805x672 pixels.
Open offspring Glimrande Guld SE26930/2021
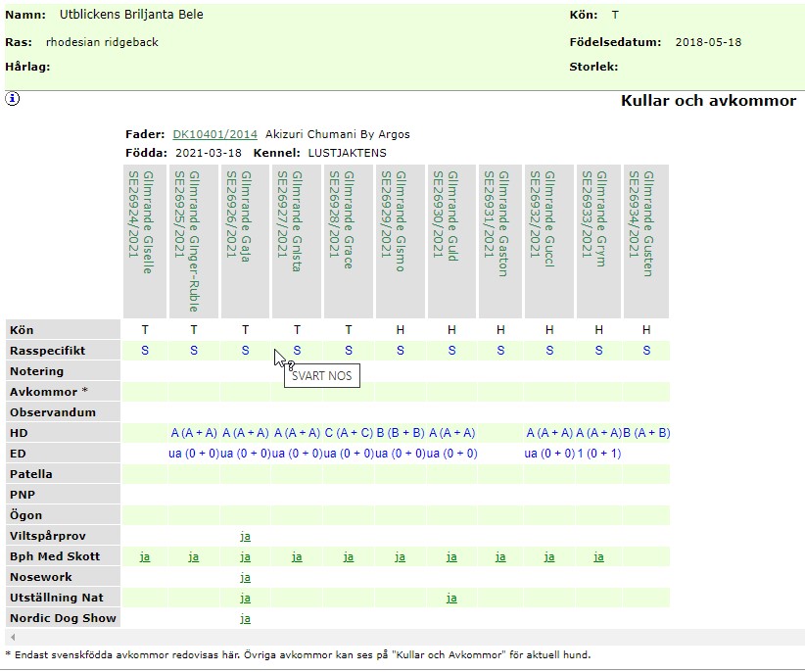click(446, 216)
